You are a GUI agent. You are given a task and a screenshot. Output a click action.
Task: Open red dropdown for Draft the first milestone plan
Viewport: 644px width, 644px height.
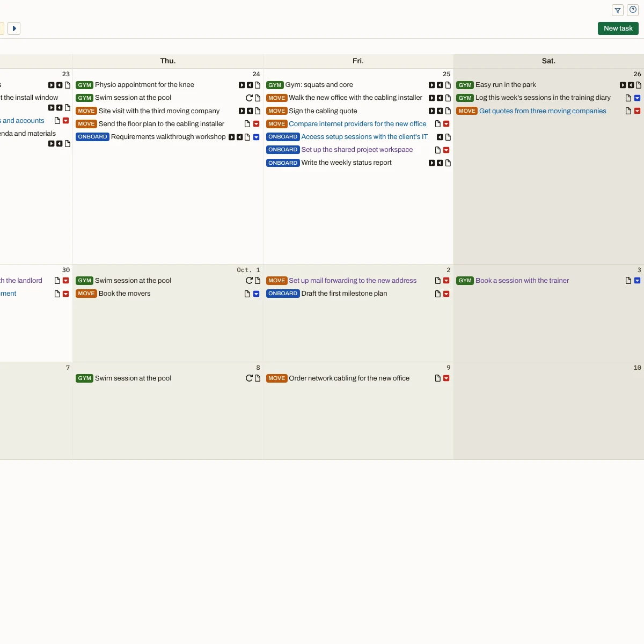pyautogui.click(x=446, y=294)
